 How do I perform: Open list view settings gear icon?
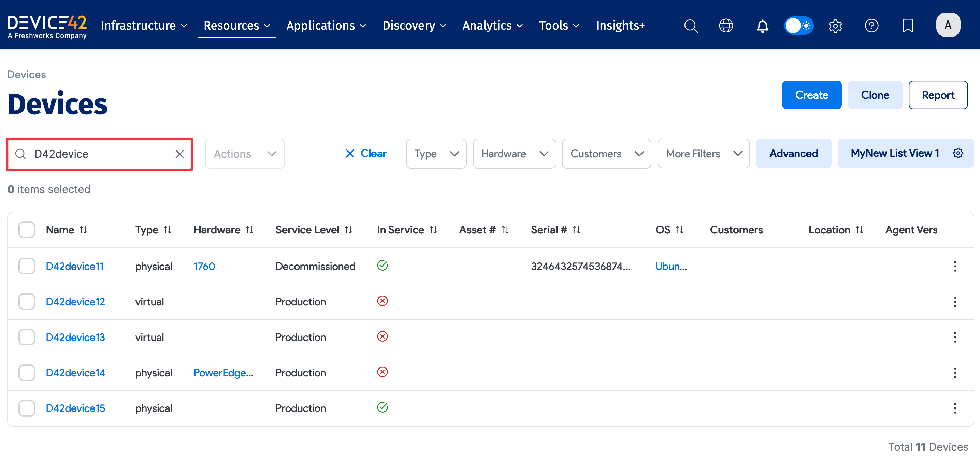click(x=958, y=153)
